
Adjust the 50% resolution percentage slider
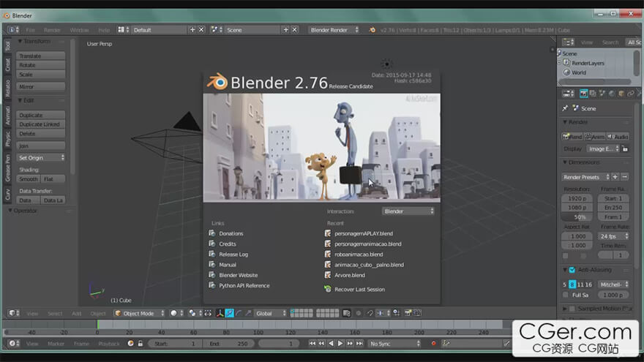click(x=577, y=216)
